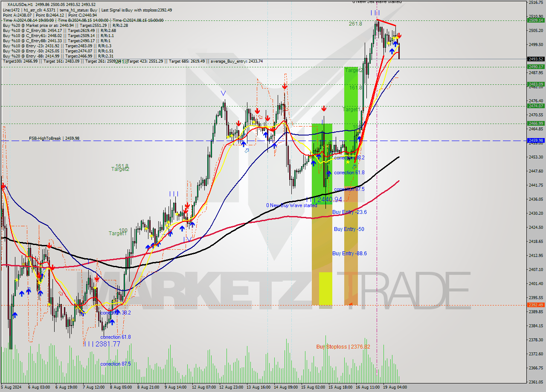Click the 'Buy %10 @ C_Entry38: 2454.17' row

tap(59, 30)
